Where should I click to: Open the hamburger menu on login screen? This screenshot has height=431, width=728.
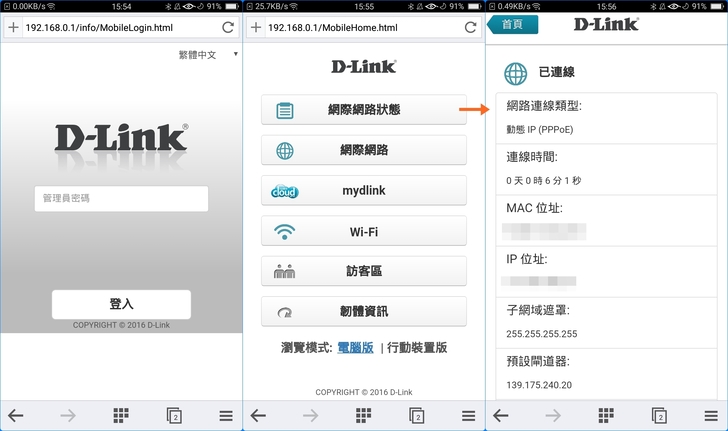click(x=226, y=416)
